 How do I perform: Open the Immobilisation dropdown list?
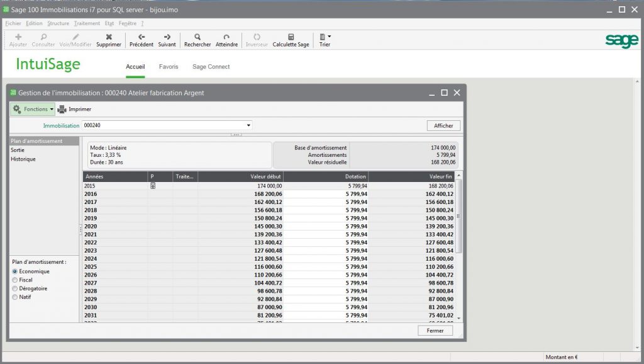pyautogui.click(x=248, y=125)
